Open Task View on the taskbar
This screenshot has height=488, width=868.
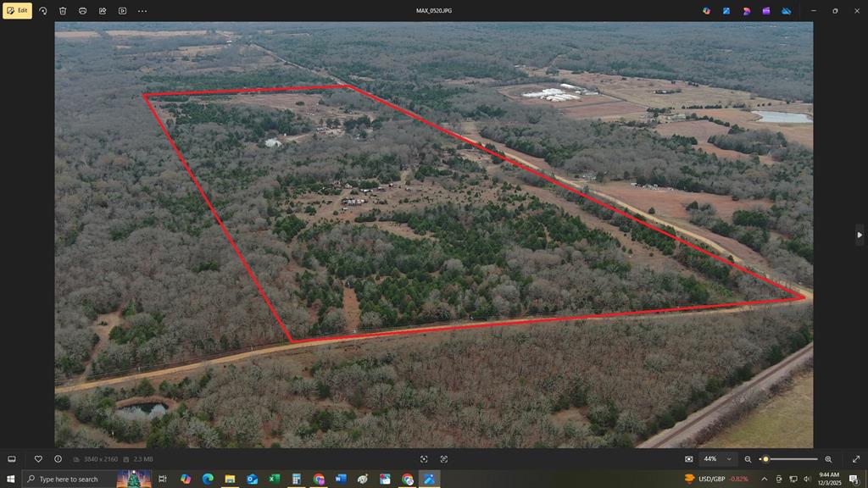pyautogui.click(x=163, y=479)
